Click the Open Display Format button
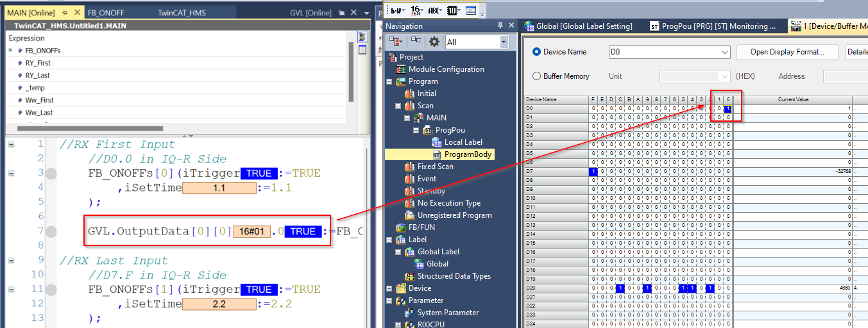Viewport: 868px width, 328px height. [x=787, y=52]
